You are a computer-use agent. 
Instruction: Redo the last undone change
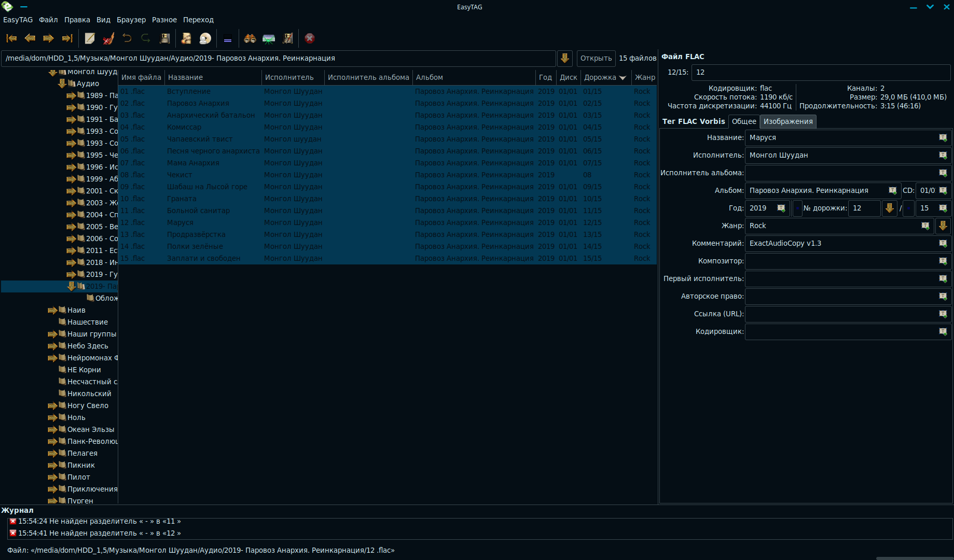point(146,38)
